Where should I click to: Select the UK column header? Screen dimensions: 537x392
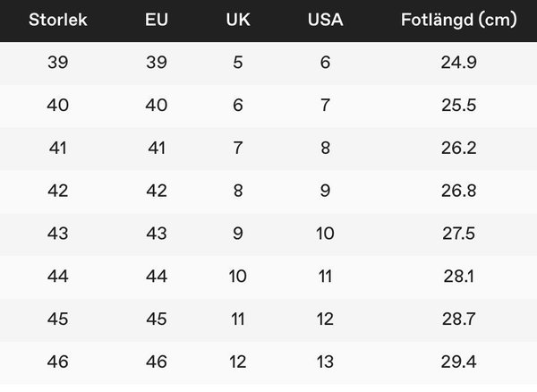[x=238, y=20]
